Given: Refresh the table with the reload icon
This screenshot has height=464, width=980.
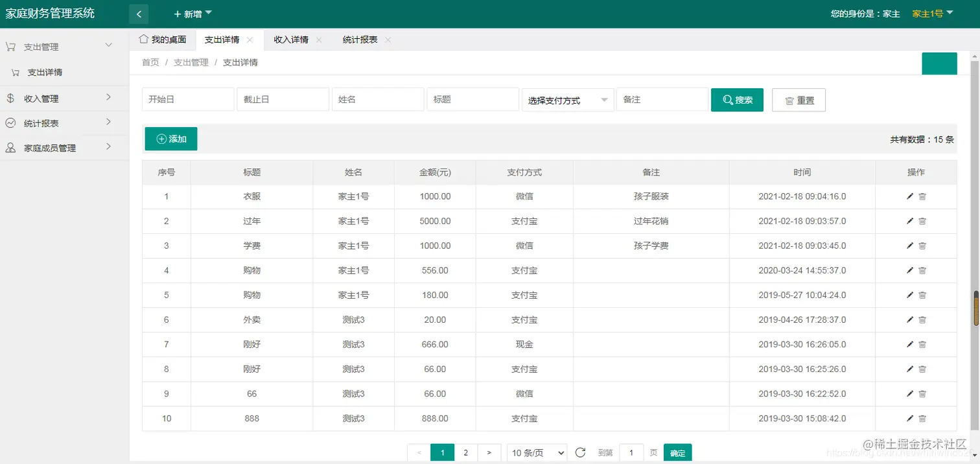Looking at the screenshot, I should coord(580,452).
